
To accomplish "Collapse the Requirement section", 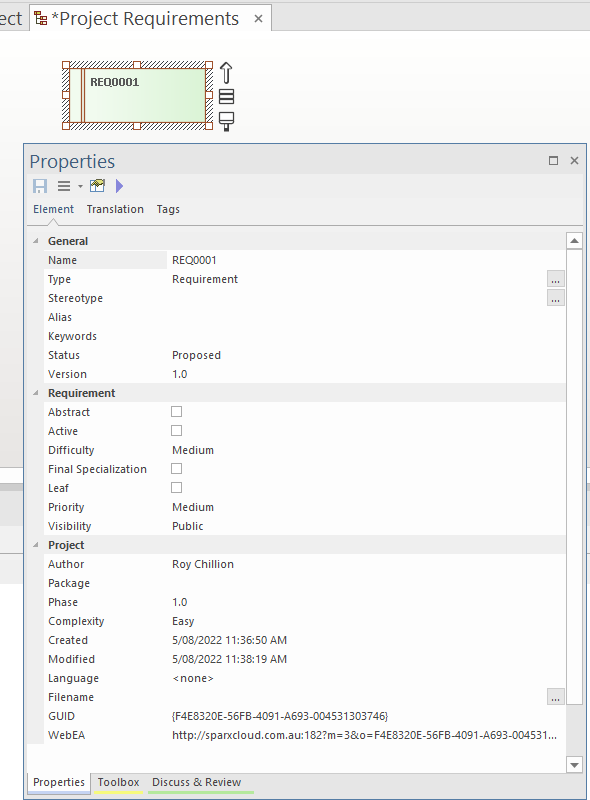I will [x=36, y=393].
